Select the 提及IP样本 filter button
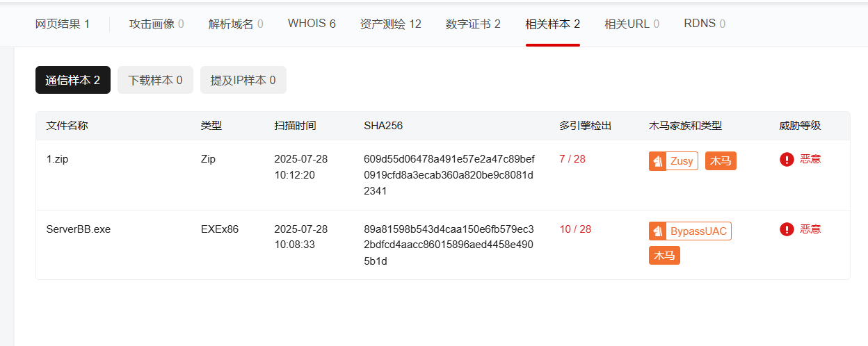The width and height of the screenshot is (868, 346). tap(243, 81)
